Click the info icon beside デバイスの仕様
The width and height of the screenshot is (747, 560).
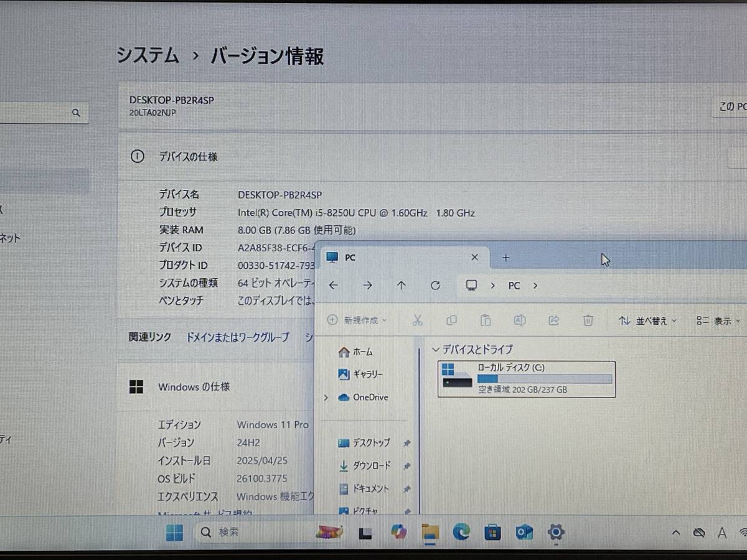pos(137,157)
